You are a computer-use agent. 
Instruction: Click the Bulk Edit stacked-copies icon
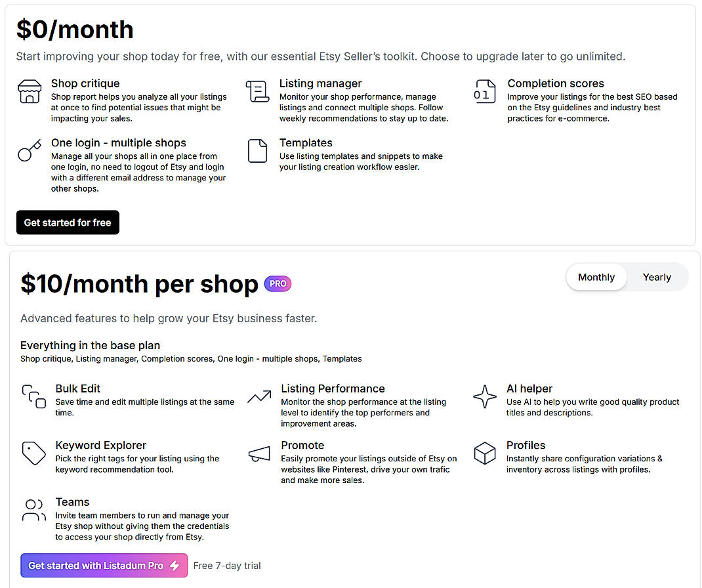[x=33, y=396]
